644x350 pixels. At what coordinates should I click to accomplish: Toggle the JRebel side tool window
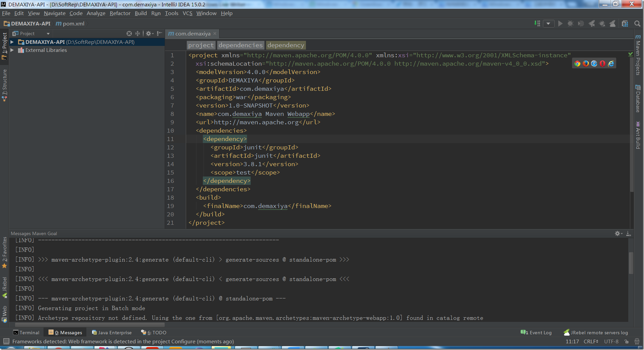click(x=4, y=287)
